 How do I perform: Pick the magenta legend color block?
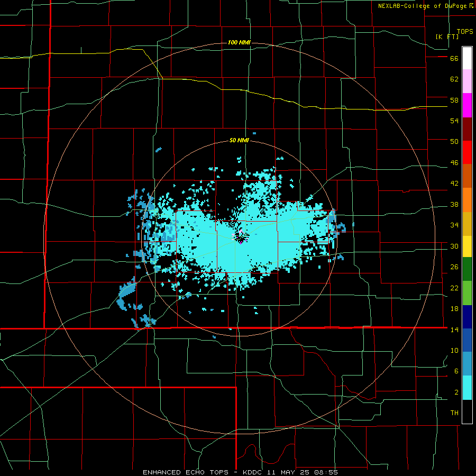point(467,105)
